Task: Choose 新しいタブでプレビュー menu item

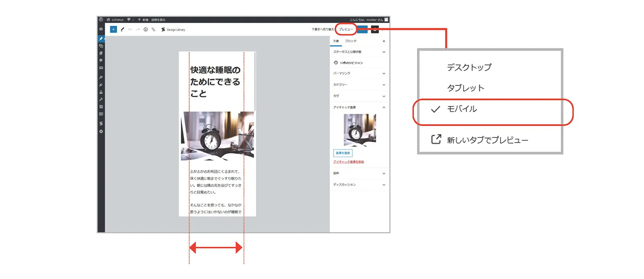Action: click(487, 140)
